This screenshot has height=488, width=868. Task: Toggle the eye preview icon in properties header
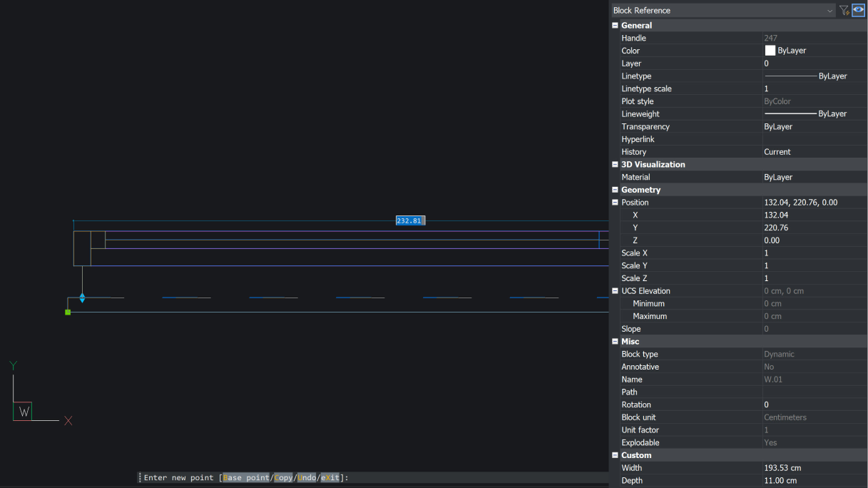(858, 10)
